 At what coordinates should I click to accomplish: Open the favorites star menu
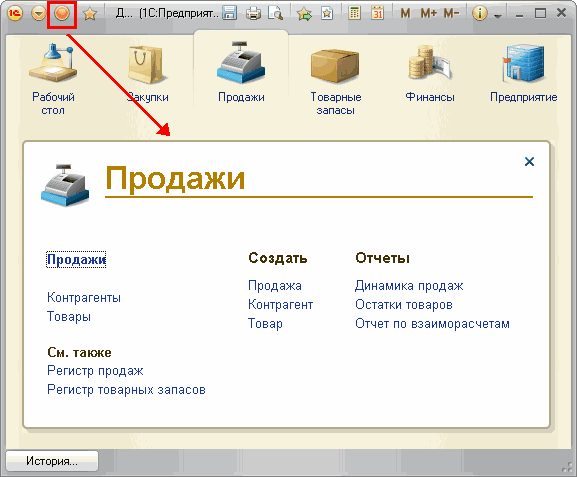[90, 14]
